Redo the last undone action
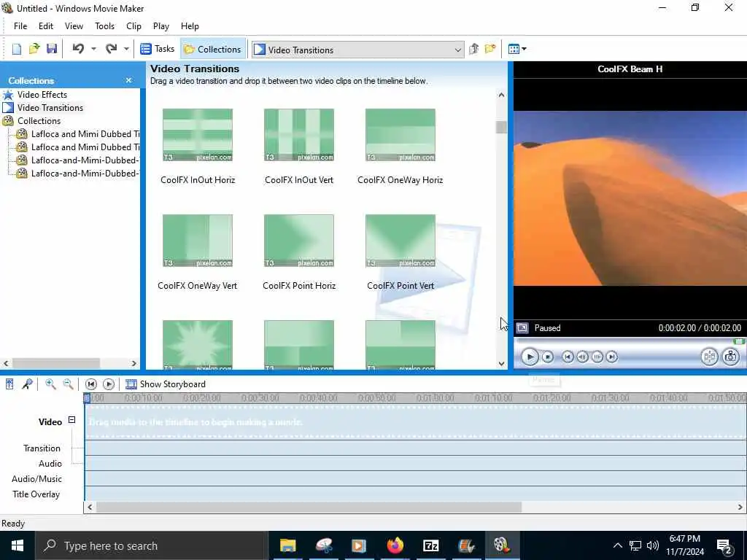This screenshot has height=560, width=747. point(112,49)
